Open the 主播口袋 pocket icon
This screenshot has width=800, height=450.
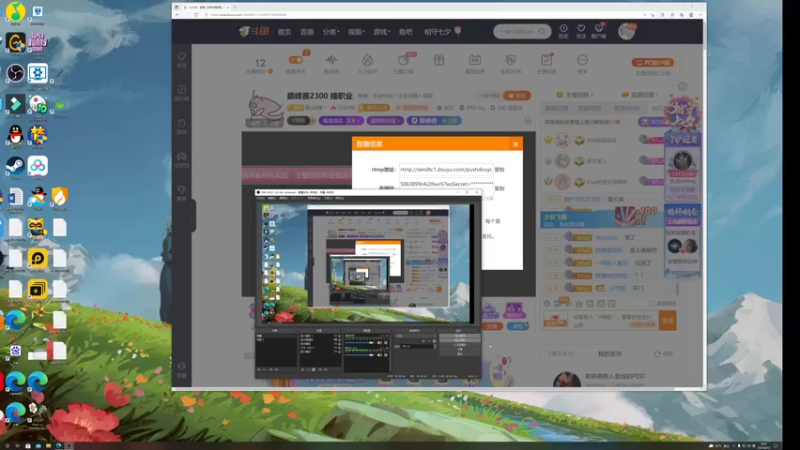403,60
